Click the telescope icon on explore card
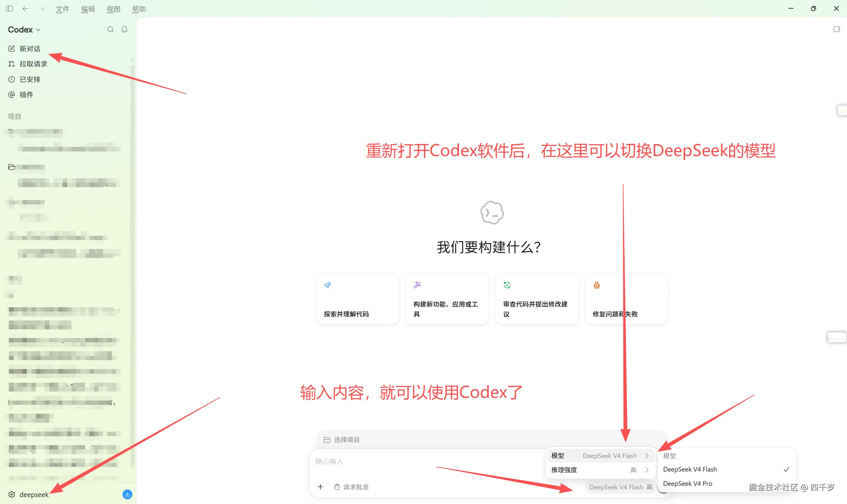The image size is (847, 504). pyautogui.click(x=328, y=285)
